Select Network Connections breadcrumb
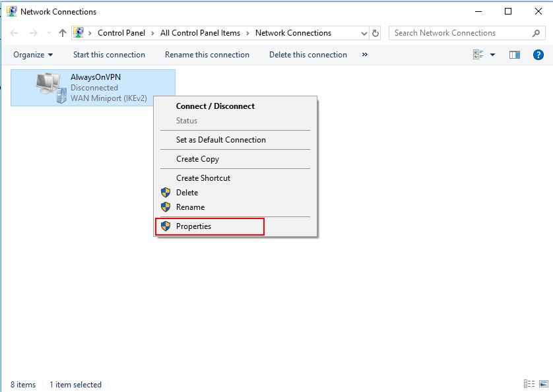This screenshot has height=392, width=553. click(x=293, y=33)
